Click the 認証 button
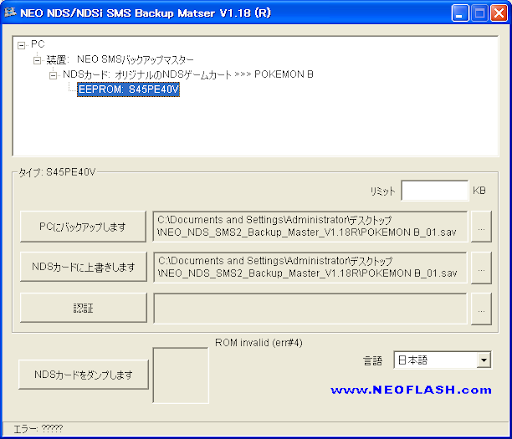The width and height of the screenshot is (512, 439). pos(83,308)
